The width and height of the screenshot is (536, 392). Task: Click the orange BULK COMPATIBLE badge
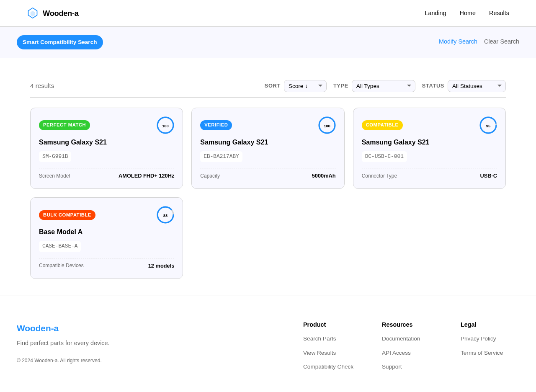pyautogui.click(x=67, y=215)
